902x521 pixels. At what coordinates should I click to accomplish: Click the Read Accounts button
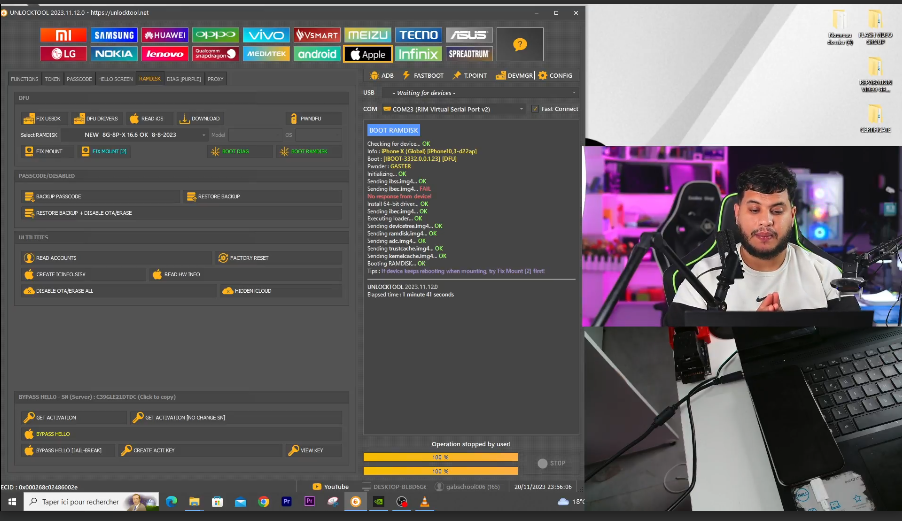pyautogui.click(x=116, y=258)
